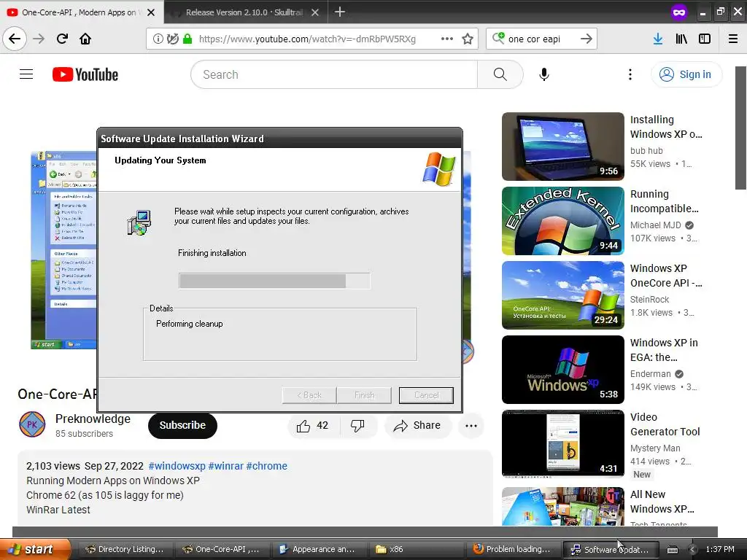Open the #windowsxp hashtag link
This screenshot has width=747, height=560.
point(177,466)
